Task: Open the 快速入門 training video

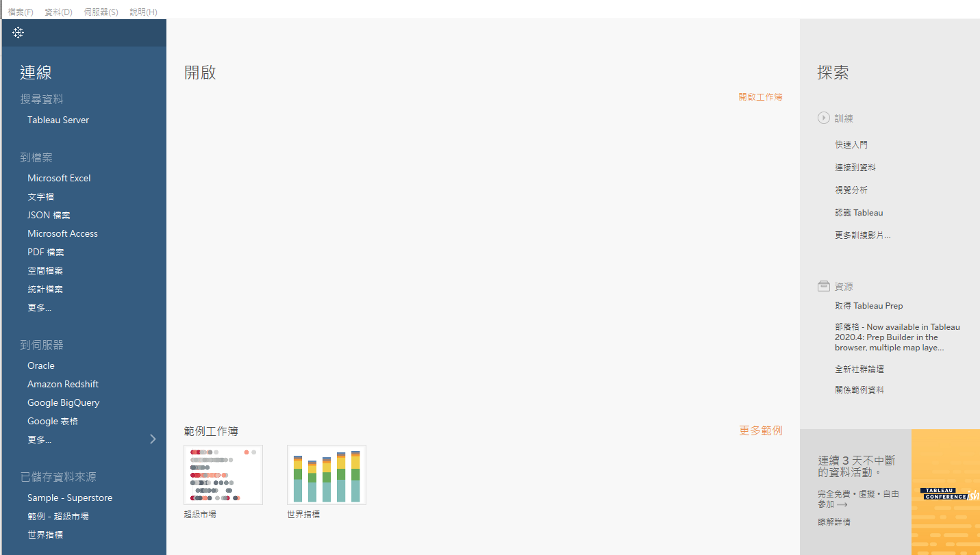Action: point(851,145)
